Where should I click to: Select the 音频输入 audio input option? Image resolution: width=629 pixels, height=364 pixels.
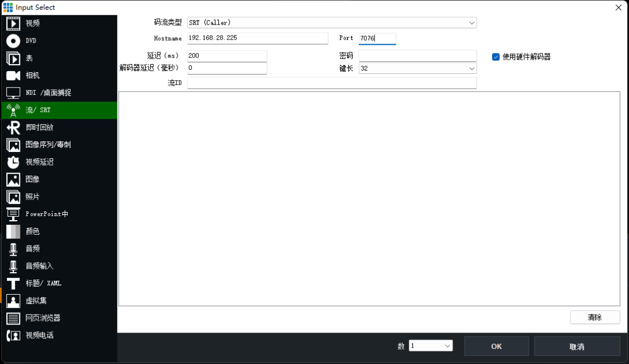tap(38, 266)
